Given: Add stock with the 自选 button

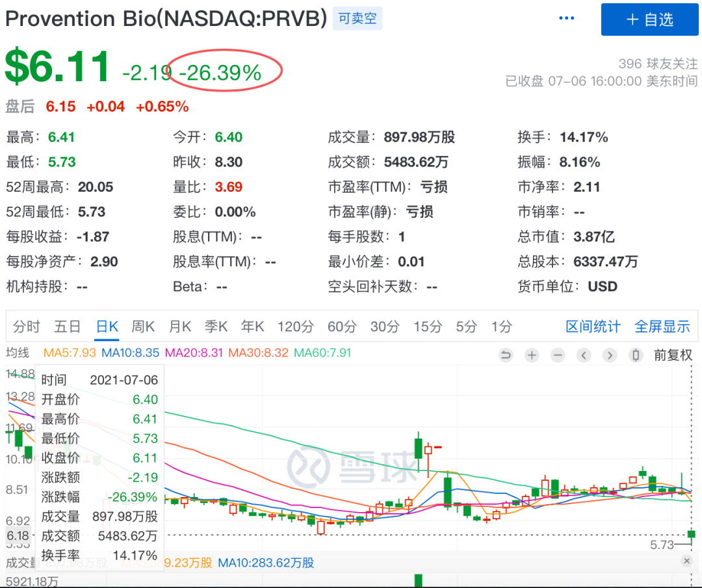Looking at the screenshot, I should click(x=649, y=19).
